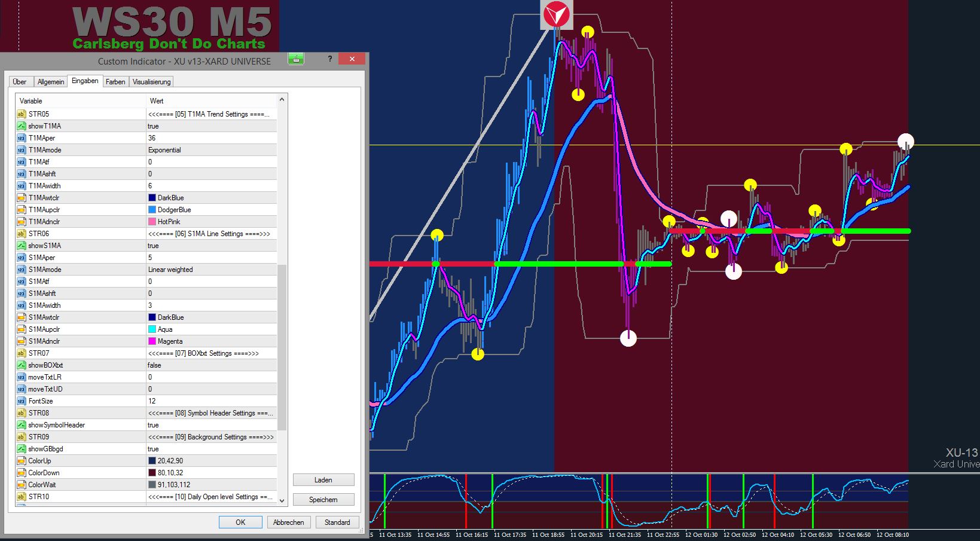Click the T1MAper value 36
The width and height of the screenshot is (980, 541).
[x=212, y=138]
